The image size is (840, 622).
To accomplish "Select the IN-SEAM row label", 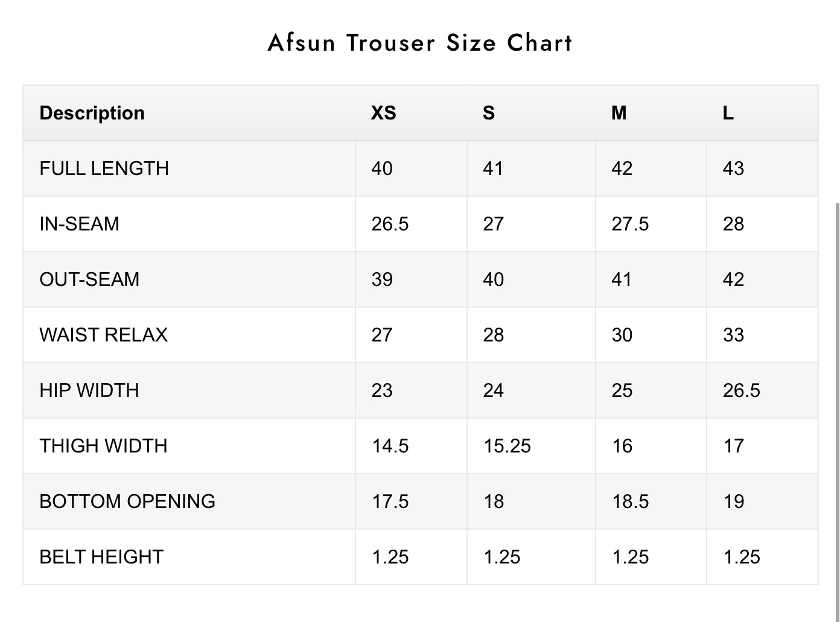I will click(x=79, y=224).
